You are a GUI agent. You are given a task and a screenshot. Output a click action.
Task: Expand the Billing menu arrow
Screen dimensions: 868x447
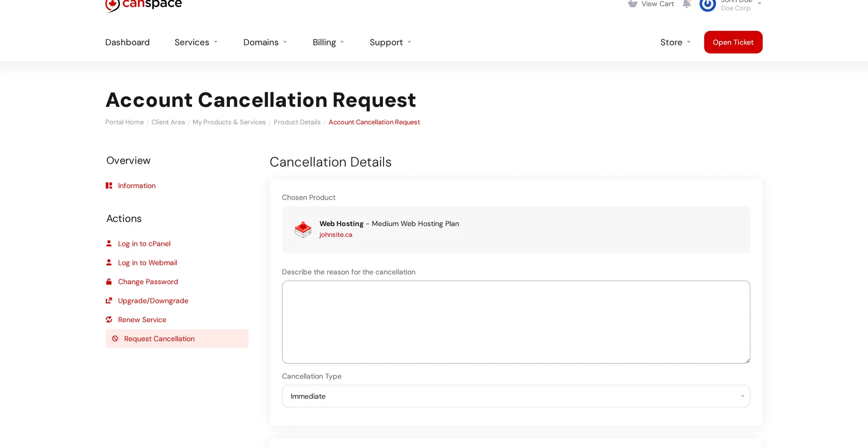342,42
